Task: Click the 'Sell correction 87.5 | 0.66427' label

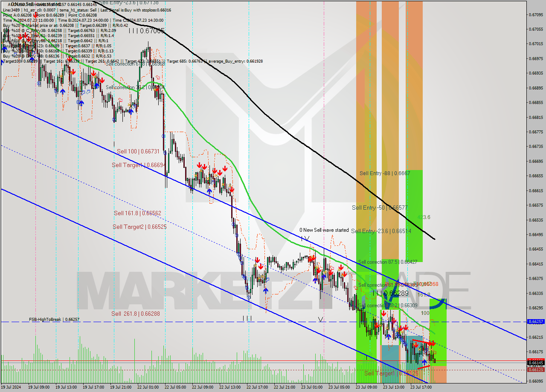Action: click(388, 262)
